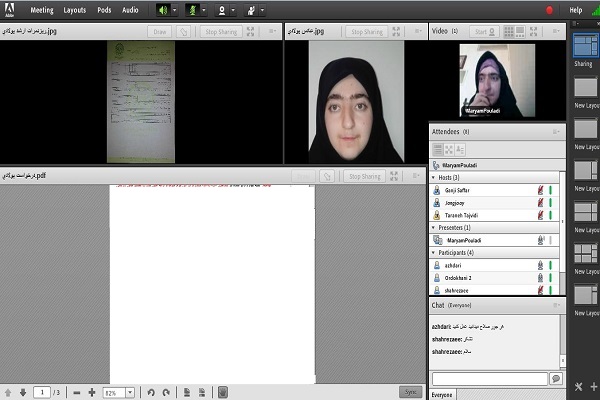Toggle the speaker audio icon
This screenshot has width=600, height=400.
163,10
